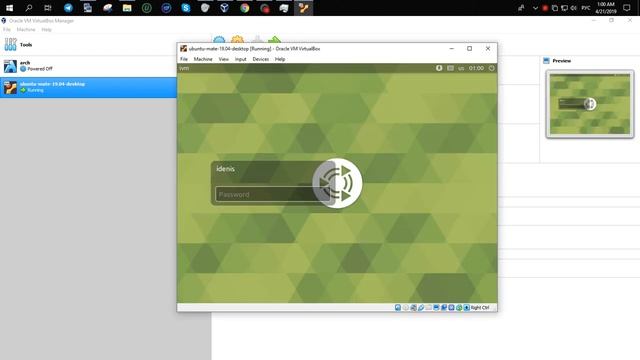
Task: Open accessibility menu in guest top panel
Action: 439,68
